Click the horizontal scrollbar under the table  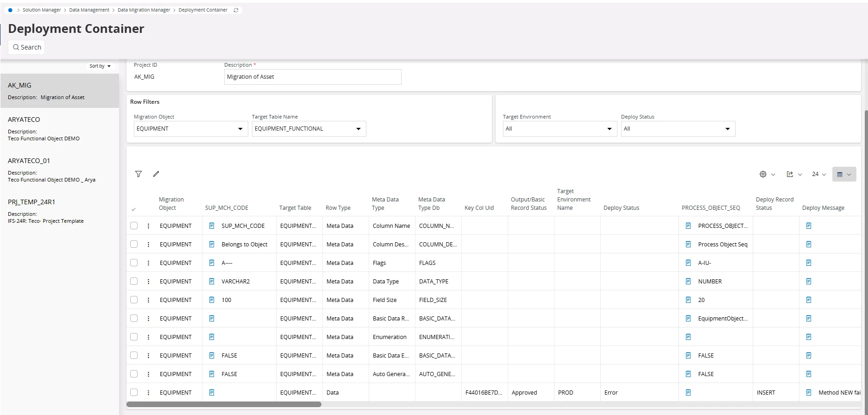(224, 404)
